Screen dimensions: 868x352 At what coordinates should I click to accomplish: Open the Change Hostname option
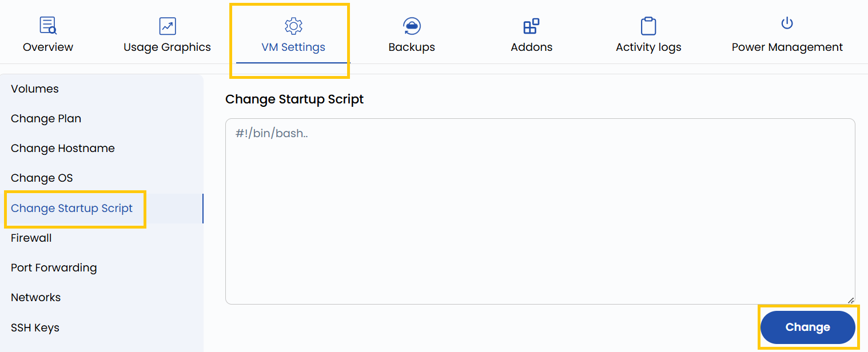(62, 148)
